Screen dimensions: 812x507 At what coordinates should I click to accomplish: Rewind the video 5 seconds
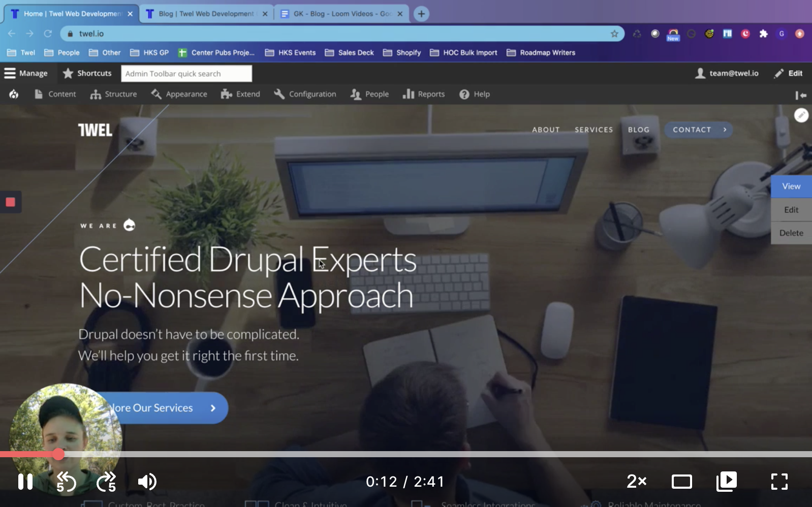point(66,482)
